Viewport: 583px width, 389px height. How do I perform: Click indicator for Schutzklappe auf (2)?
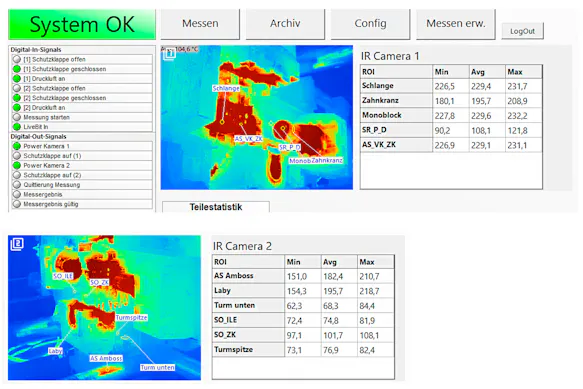17,175
